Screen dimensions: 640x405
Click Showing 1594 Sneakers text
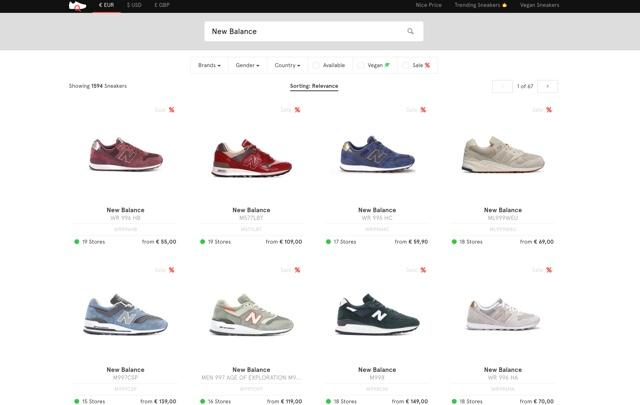click(x=98, y=86)
